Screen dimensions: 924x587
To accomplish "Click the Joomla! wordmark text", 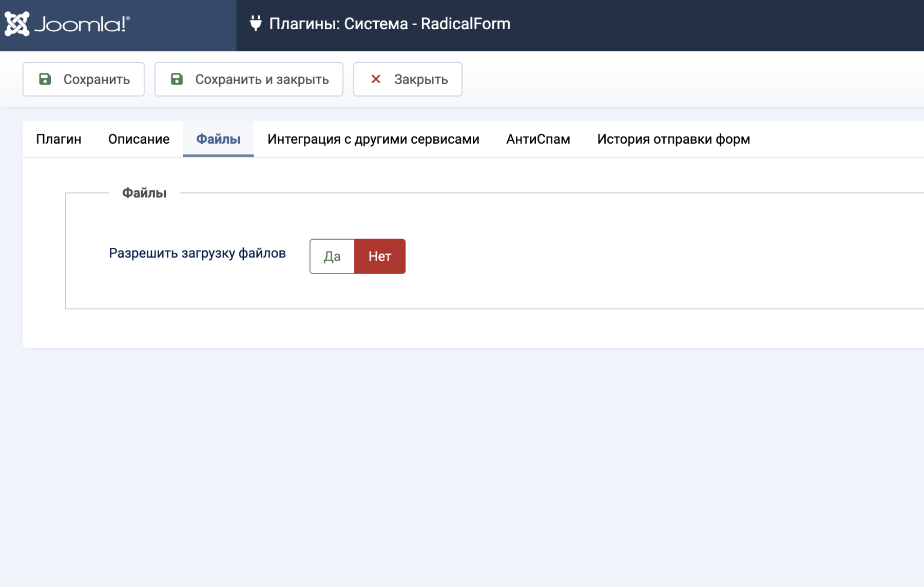I will [82, 24].
